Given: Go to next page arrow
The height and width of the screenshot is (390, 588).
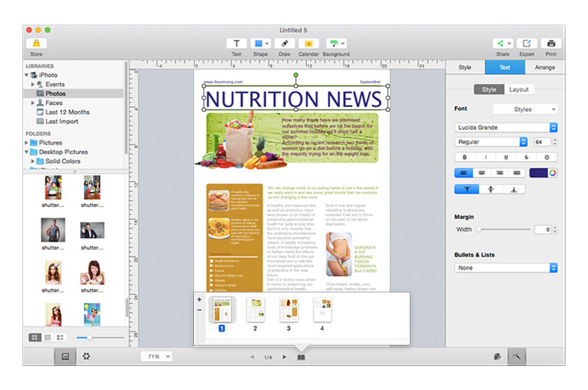Looking at the screenshot, I should pos(284,357).
